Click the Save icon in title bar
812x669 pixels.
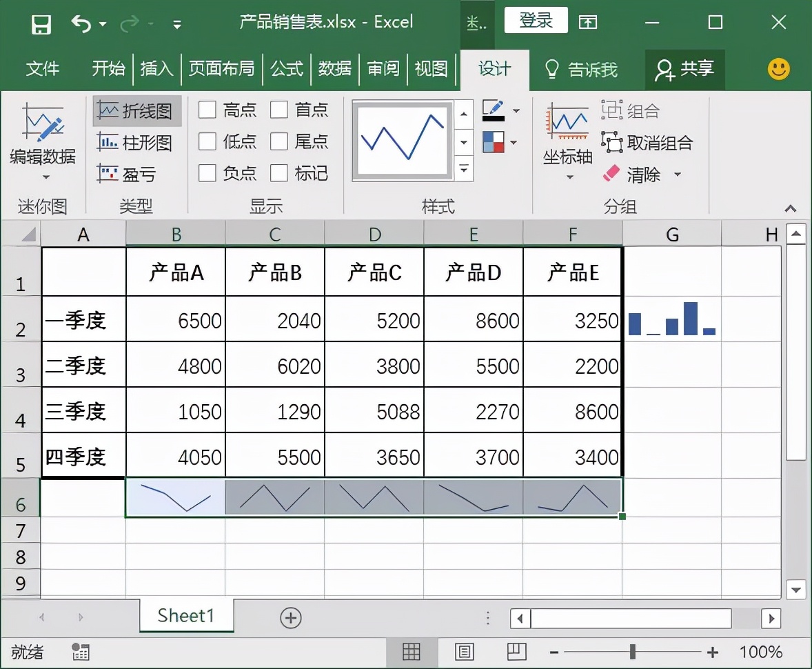pyautogui.click(x=41, y=25)
